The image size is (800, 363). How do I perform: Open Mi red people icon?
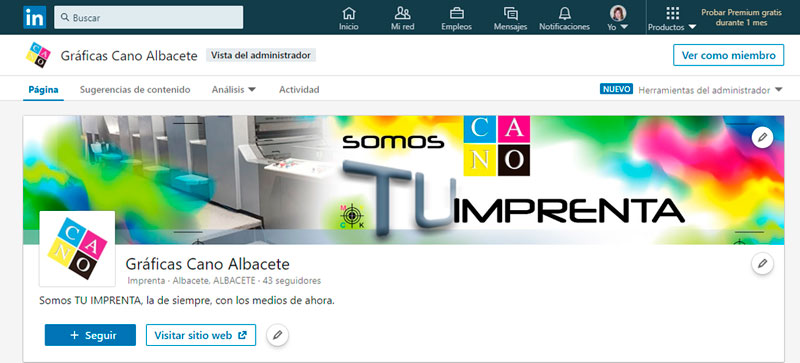click(403, 13)
